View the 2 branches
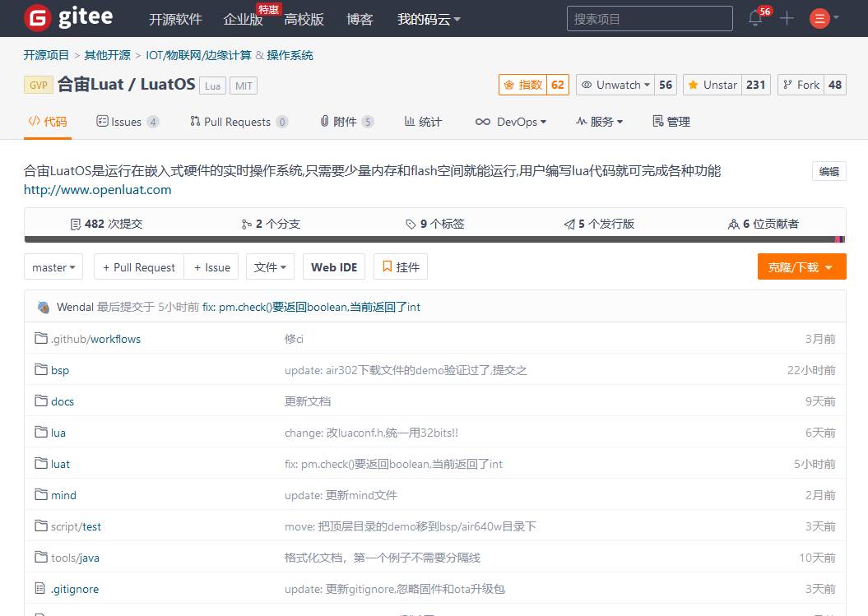 click(x=271, y=225)
